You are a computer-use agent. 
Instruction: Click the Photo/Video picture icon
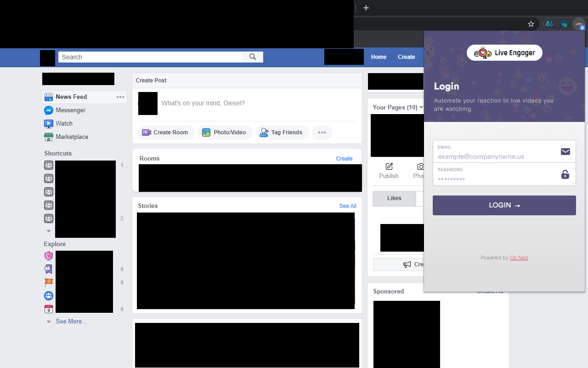(x=206, y=132)
